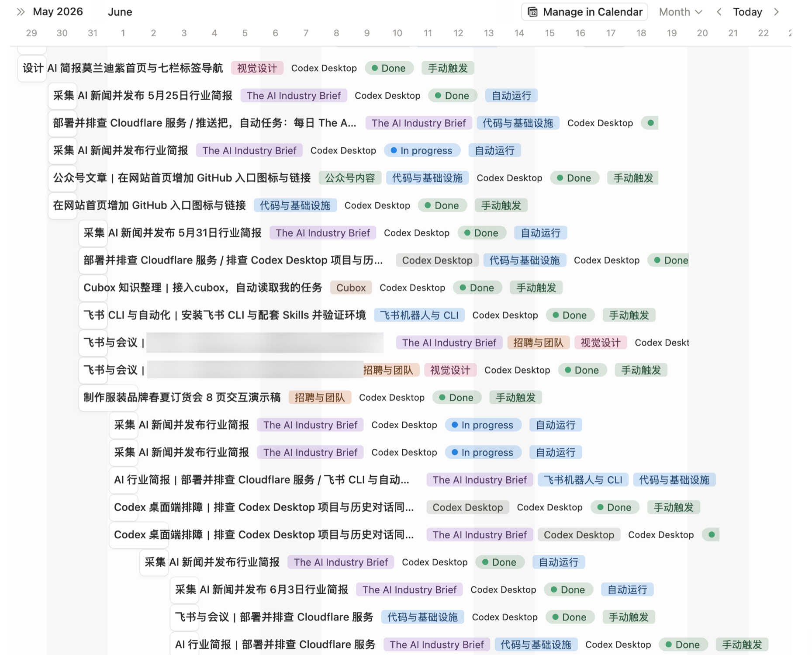The height and width of the screenshot is (655, 812).
Task: Open the 制作服装品牌春夏订货会 8 页交互演示稿 task
Action: tap(182, 398)
